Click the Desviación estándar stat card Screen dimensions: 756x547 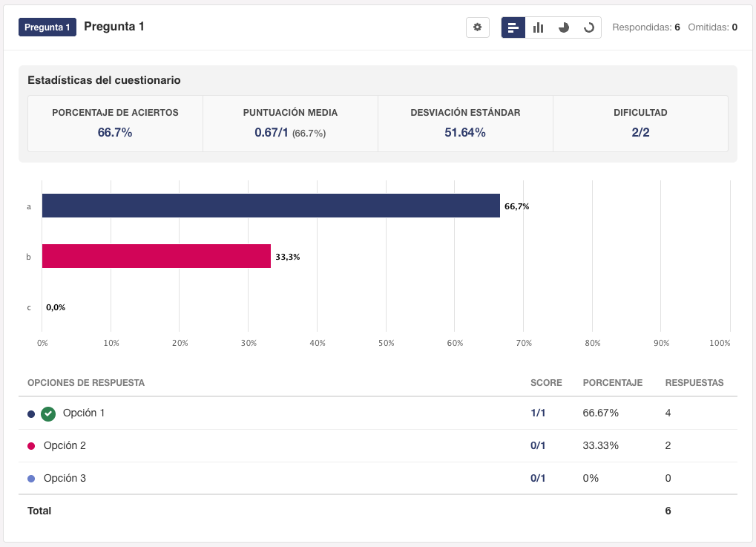[x=465, y=123]
